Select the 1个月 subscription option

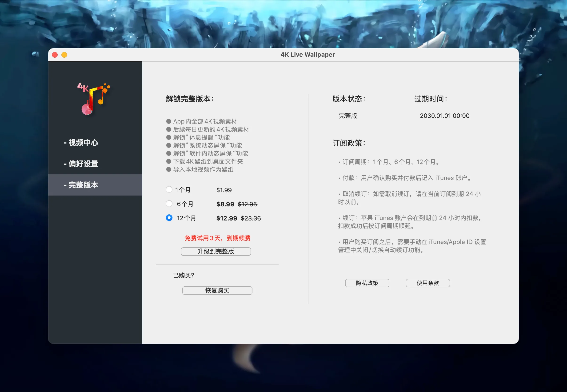coord(169,189)
